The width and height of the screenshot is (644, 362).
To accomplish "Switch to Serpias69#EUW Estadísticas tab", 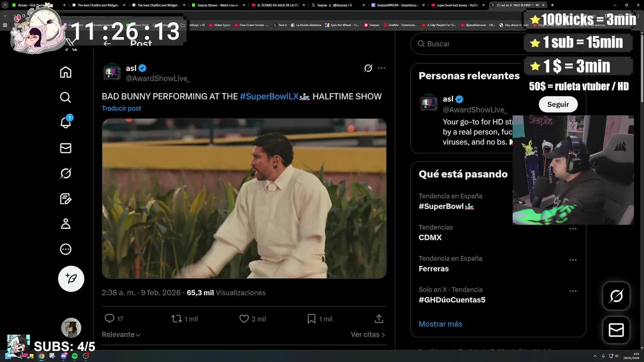I will point(397,5).
